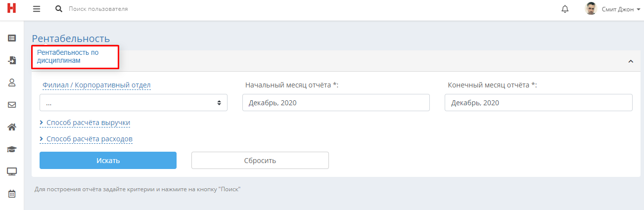Click the Начальный месяц отчёта field

point(336,103)
